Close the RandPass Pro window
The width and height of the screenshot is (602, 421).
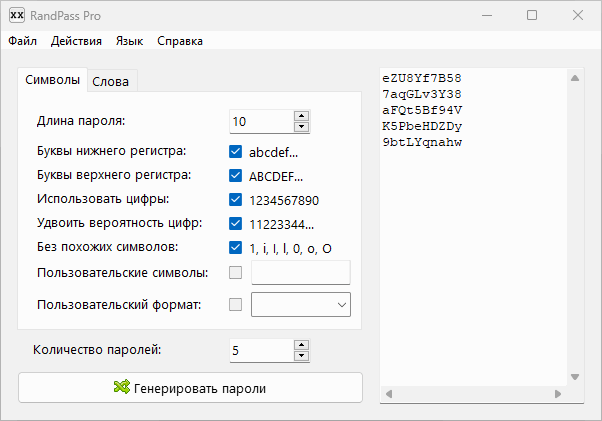578,15
